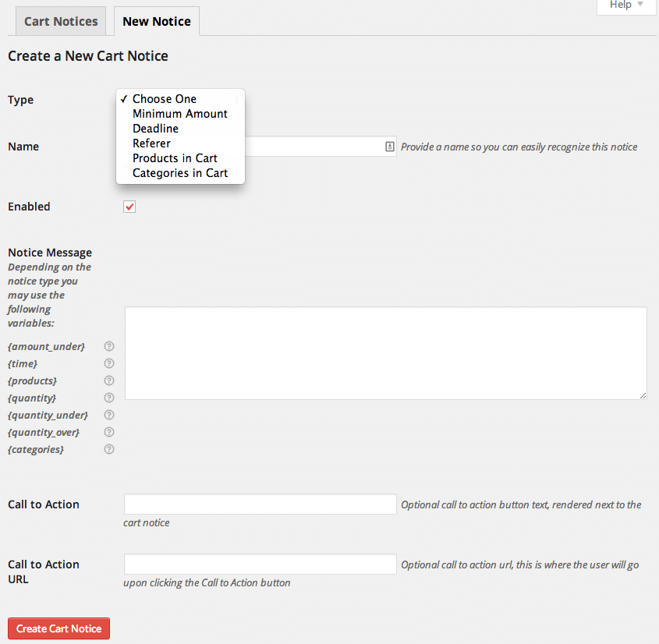
Task: Pick Products in Cart from Type options
Action: coord(175,157)
